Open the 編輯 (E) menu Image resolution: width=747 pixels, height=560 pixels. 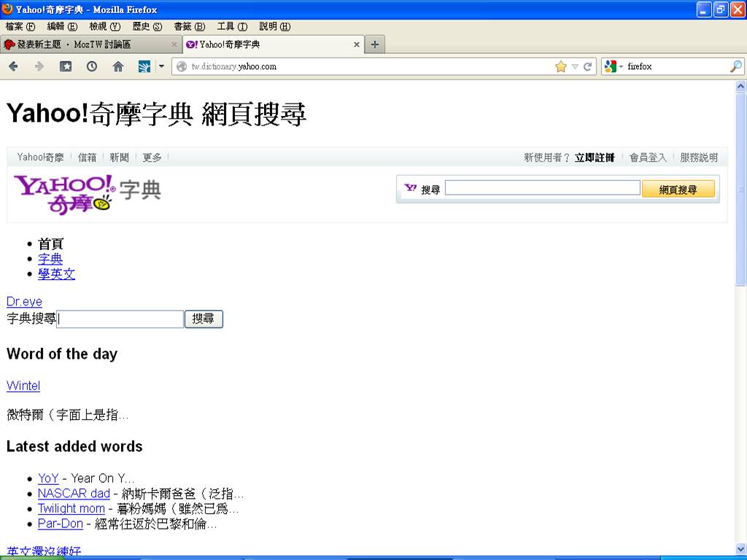click(x=63, y=26)
